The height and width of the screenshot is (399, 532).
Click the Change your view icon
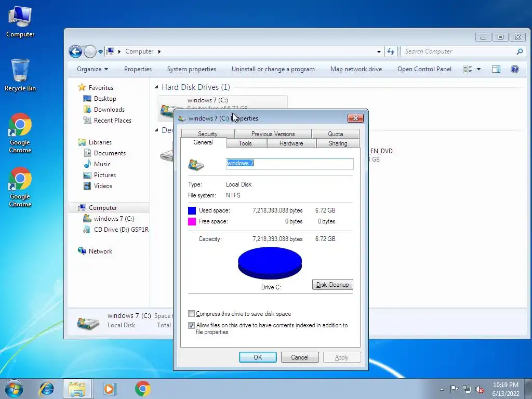(468, 69)
